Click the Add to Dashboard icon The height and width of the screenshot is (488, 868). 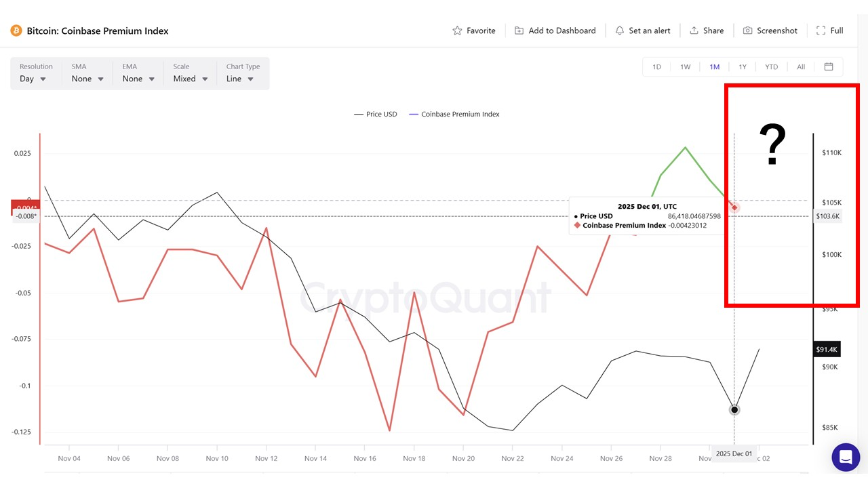519,30
